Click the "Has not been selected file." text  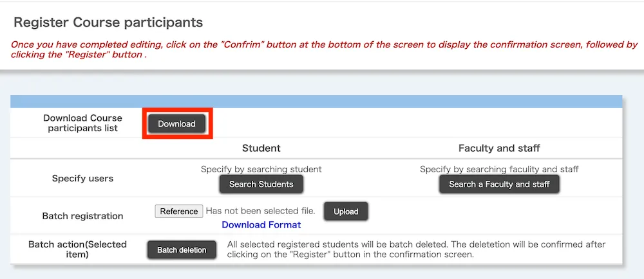coord(260,211)
